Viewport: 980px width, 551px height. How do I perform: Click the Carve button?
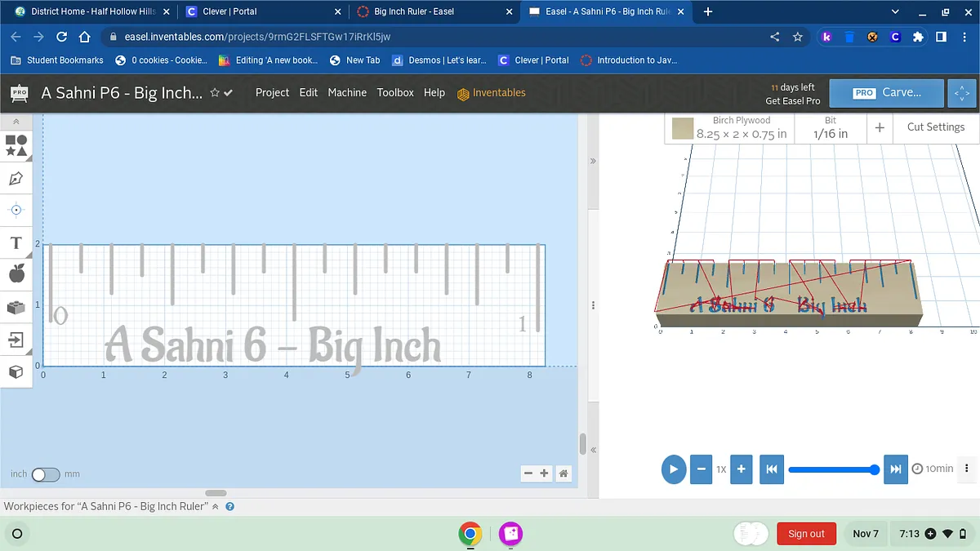[x=886, y=93]
